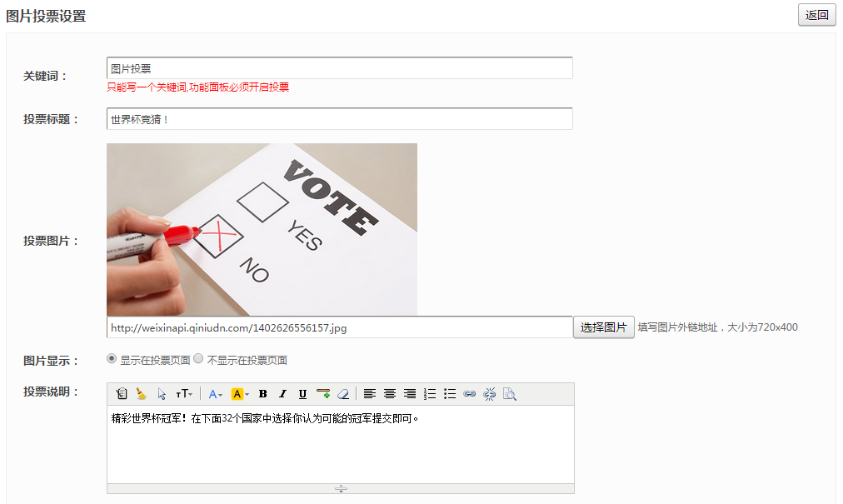This screenshot has height=504, width=843.
Task: Click the 投票标题 input field
Action: [x=339, y=119]
